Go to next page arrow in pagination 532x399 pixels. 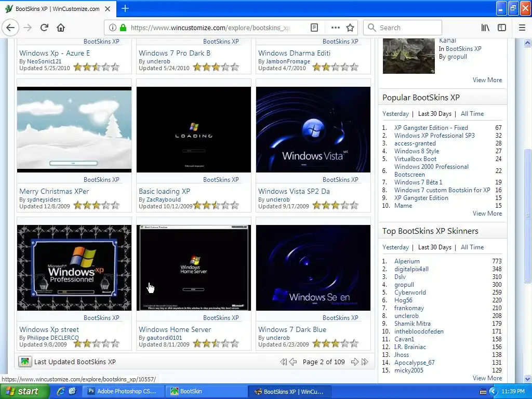[354, 362]
